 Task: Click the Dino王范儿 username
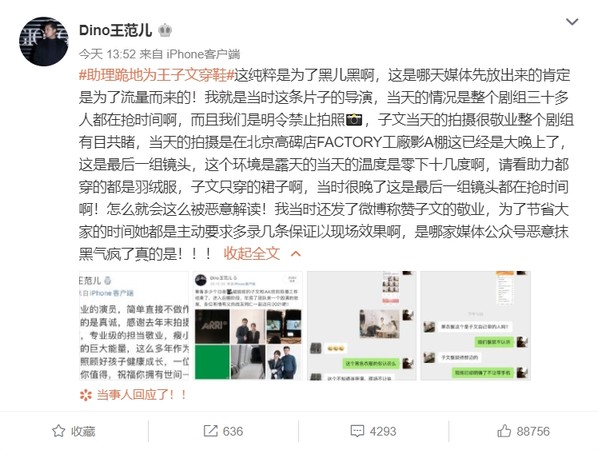(115, 30)
